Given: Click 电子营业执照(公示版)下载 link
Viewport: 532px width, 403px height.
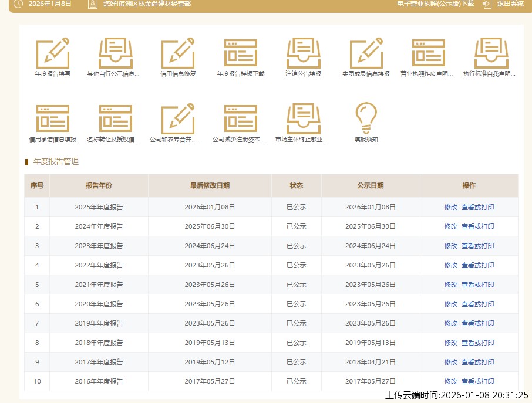Looking at the screenshot, I should (x=435, y=4).
